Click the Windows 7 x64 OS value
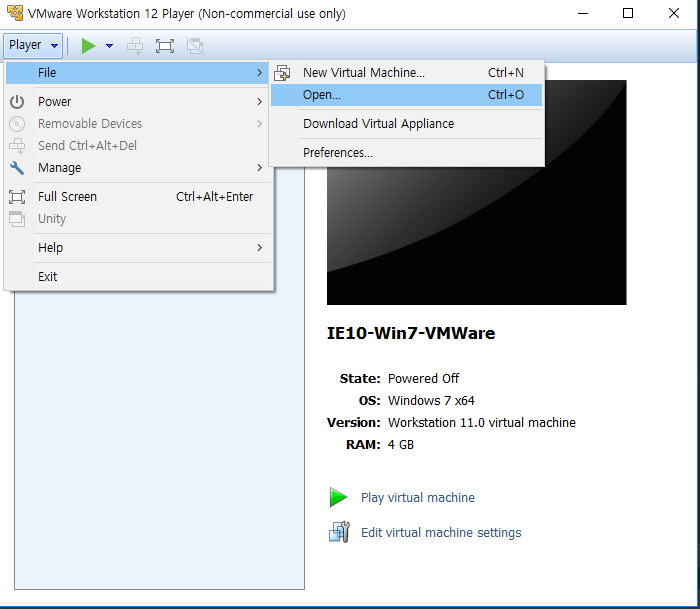Image resolution: width=700 pixels, height=609 pixels. [431, 400]
